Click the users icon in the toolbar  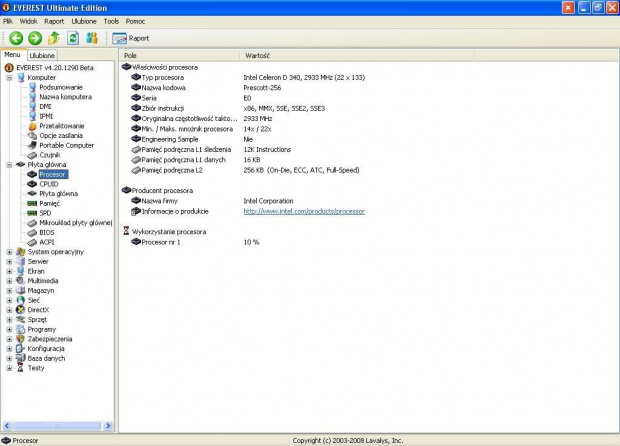click(92, 38)
